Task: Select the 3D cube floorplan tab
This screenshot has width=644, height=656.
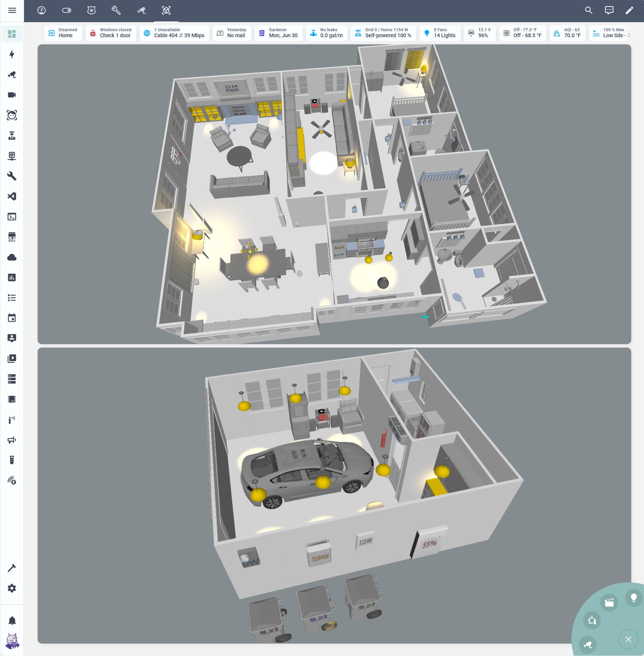Action: point(166,10)
